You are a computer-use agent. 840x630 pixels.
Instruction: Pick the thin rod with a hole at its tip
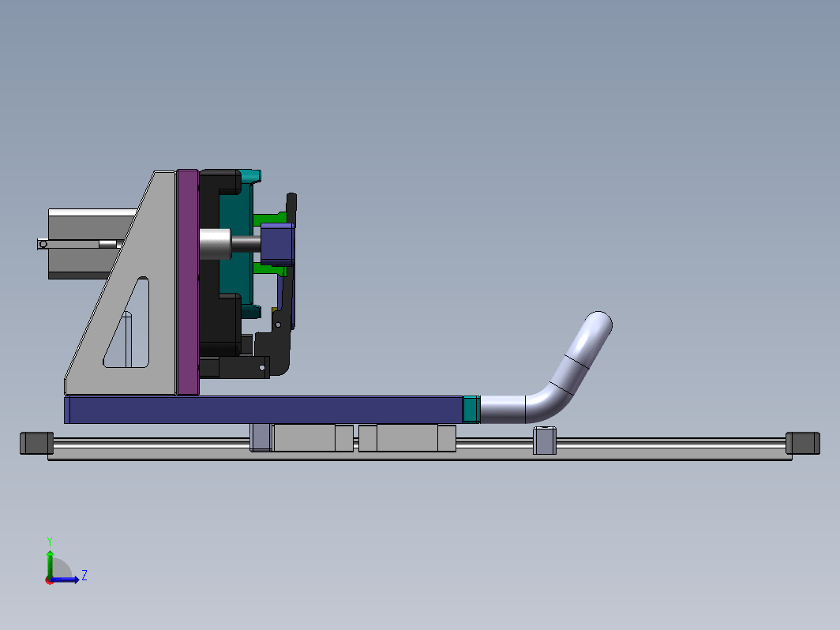pyautogui.click(x=75, y=244)
